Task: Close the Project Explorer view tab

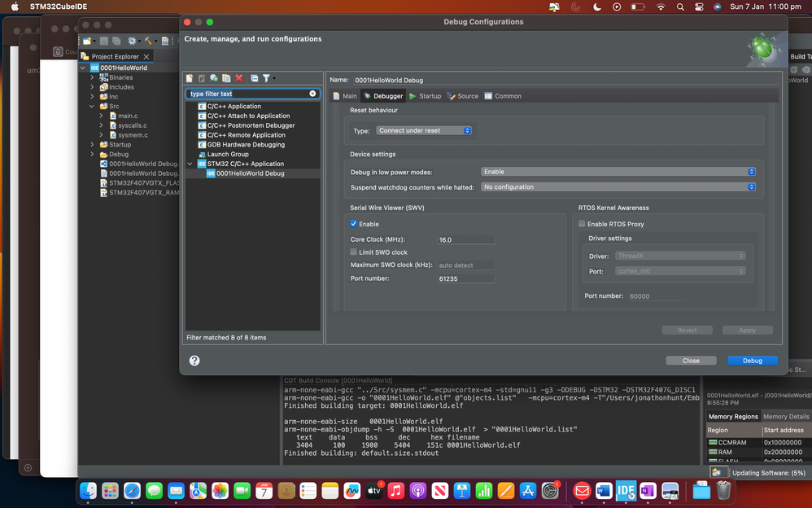Action: click(146, 56)
